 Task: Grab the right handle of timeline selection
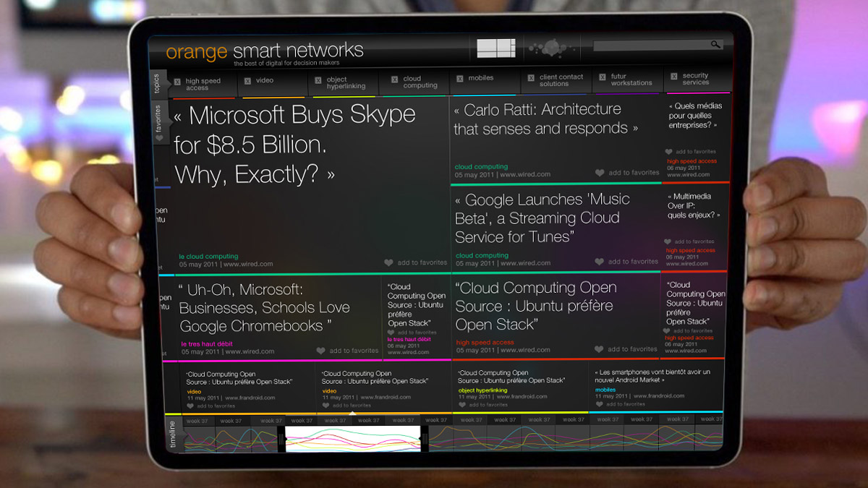(425, 439)
